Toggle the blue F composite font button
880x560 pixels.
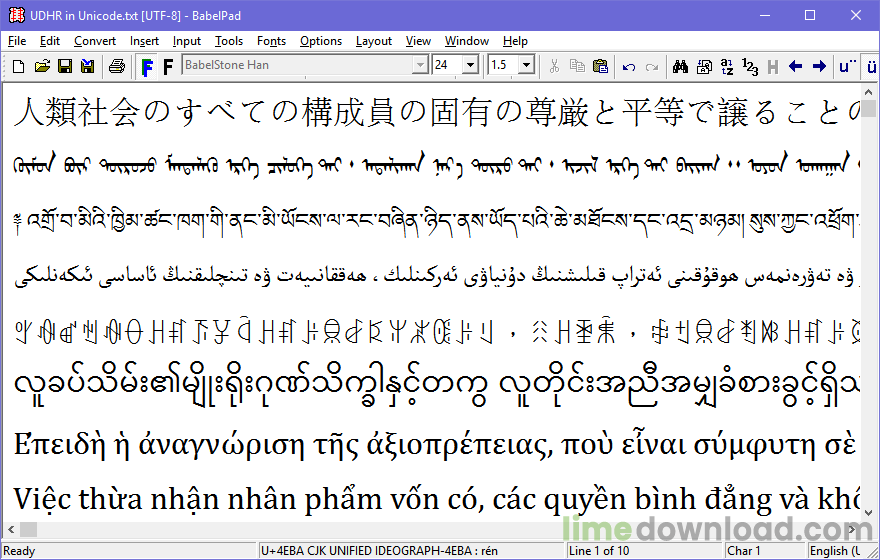tap(146, 66)
